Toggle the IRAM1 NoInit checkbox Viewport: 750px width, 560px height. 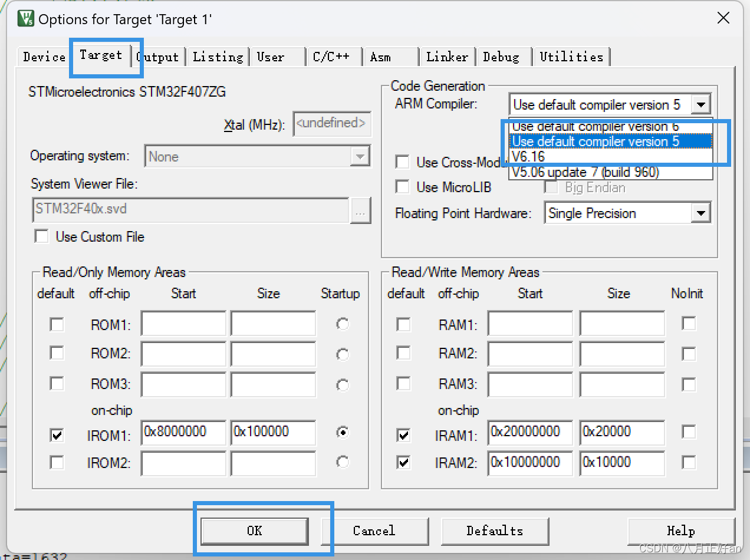689,432
